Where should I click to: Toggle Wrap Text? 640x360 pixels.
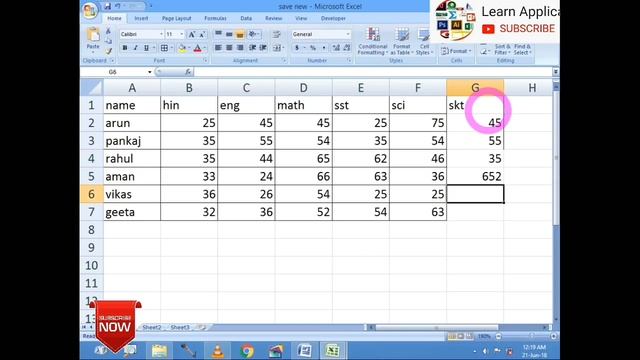click(x=276, y=34)
